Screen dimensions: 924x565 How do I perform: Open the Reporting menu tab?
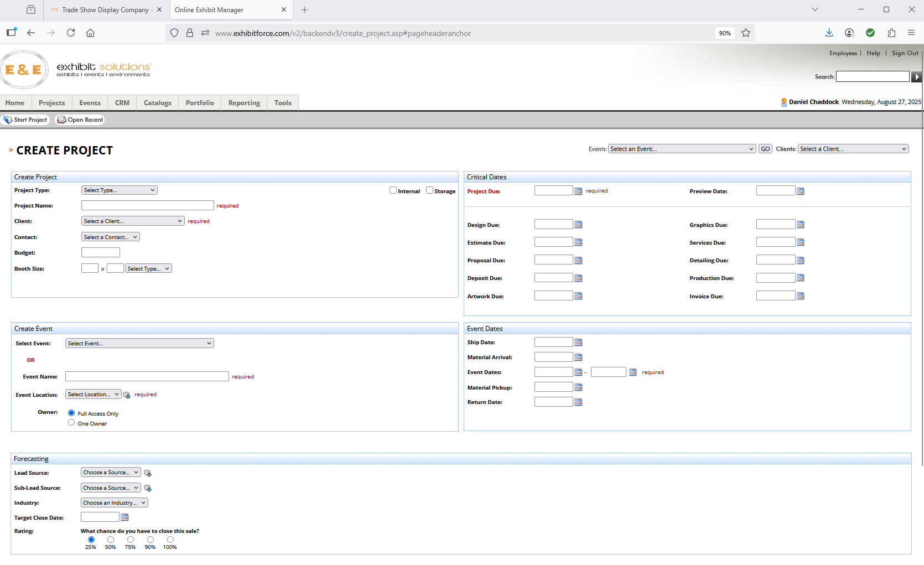[x=244, y=103]
